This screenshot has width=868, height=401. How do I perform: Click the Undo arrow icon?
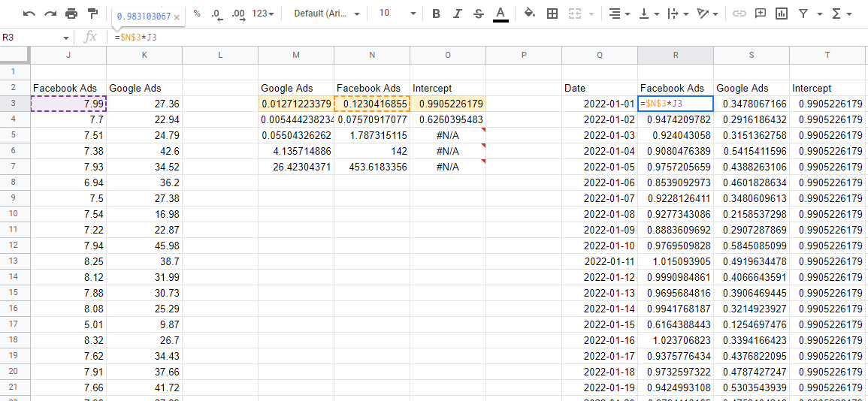tap(29, 14)
